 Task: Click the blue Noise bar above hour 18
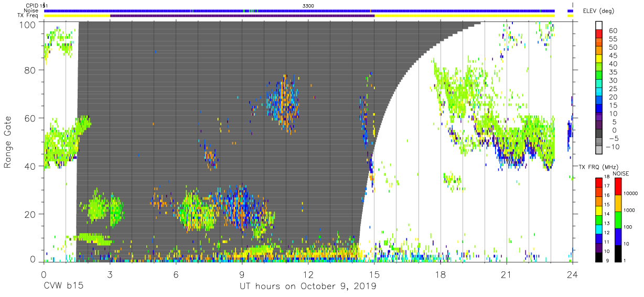click(x=441, y=10)
